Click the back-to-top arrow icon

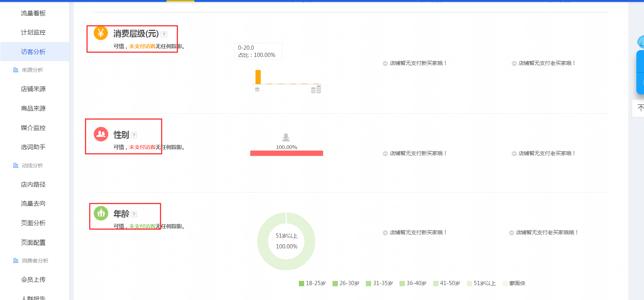pos(640,108)
